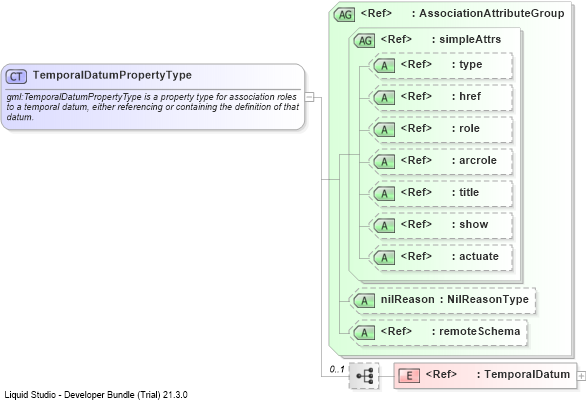Select the actuate attribute name
The height and width of the screenshot is (400, 586).
click(x=479, y=256)
